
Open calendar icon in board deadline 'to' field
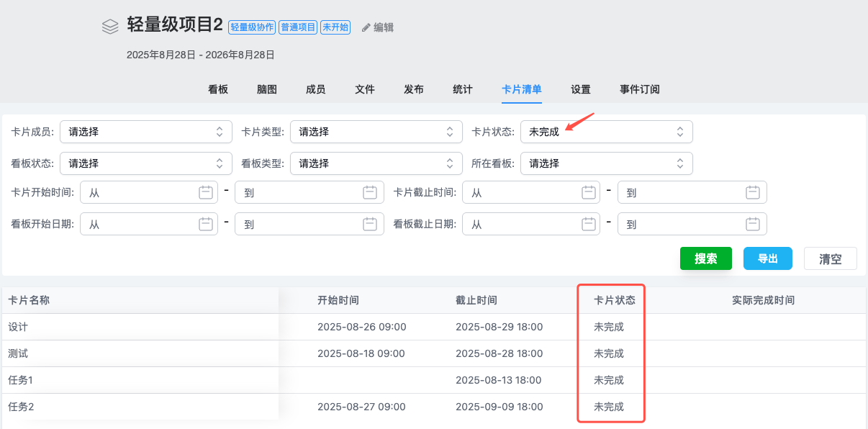[752, 224]
